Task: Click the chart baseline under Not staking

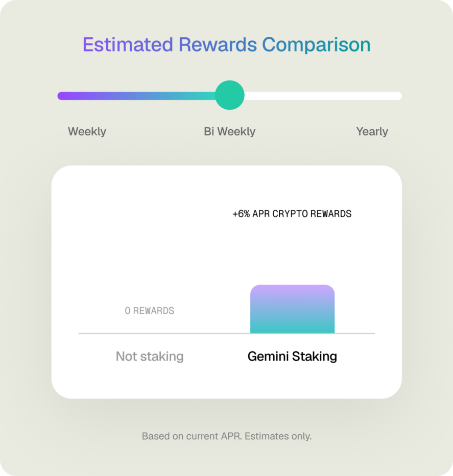Action: (150, 334)
